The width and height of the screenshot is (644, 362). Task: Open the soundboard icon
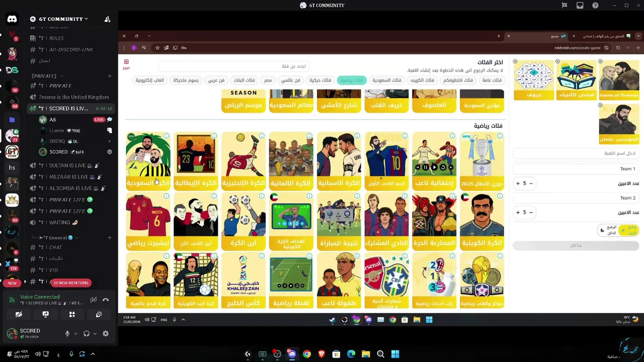point(99,314)
